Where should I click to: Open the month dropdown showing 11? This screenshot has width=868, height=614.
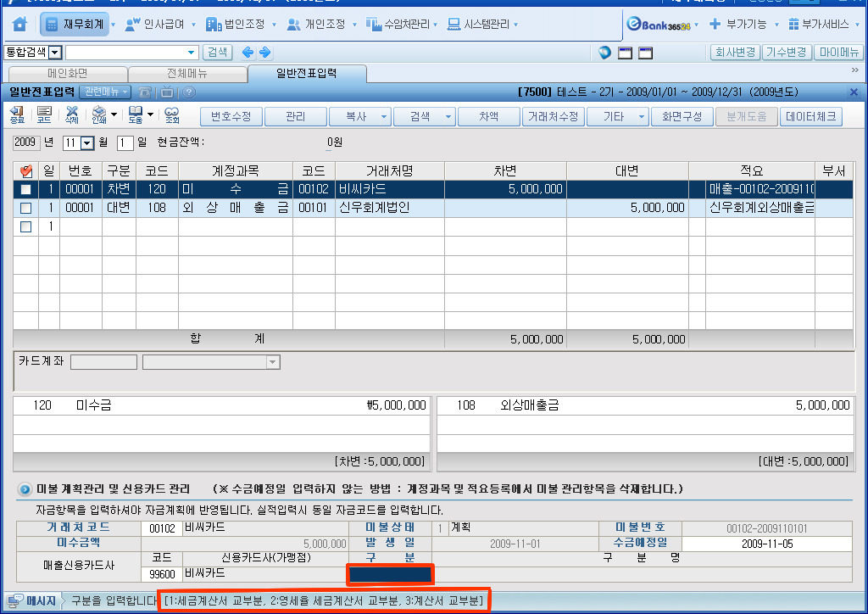86,142
